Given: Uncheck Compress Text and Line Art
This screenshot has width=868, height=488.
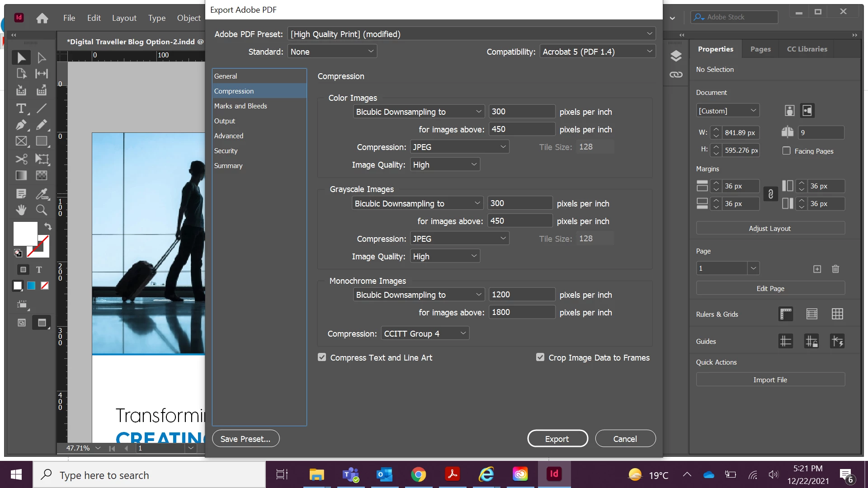Looking at the screenshot, I should tap(322, 357).
